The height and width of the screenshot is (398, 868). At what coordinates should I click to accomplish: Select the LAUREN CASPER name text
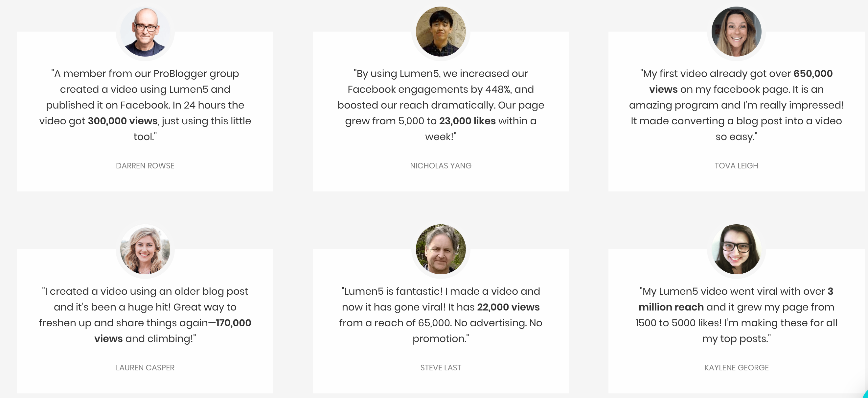pos(145,368)
